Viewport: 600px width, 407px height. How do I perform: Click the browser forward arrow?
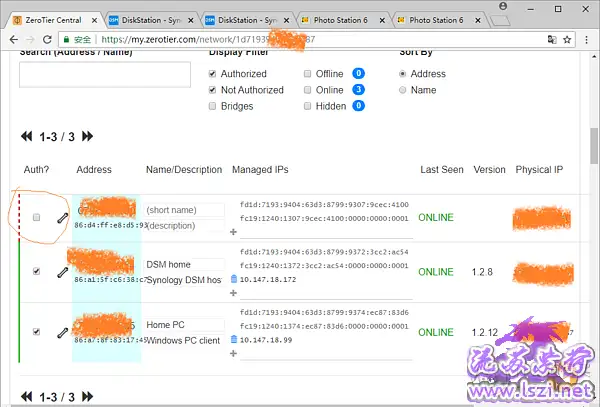[30, 39]
